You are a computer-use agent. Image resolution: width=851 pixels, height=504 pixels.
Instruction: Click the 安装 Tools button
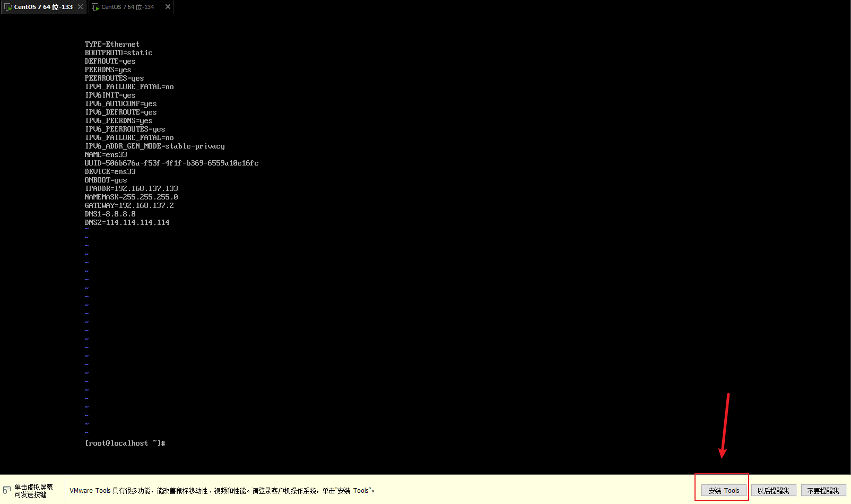click(x=724, y=491)
